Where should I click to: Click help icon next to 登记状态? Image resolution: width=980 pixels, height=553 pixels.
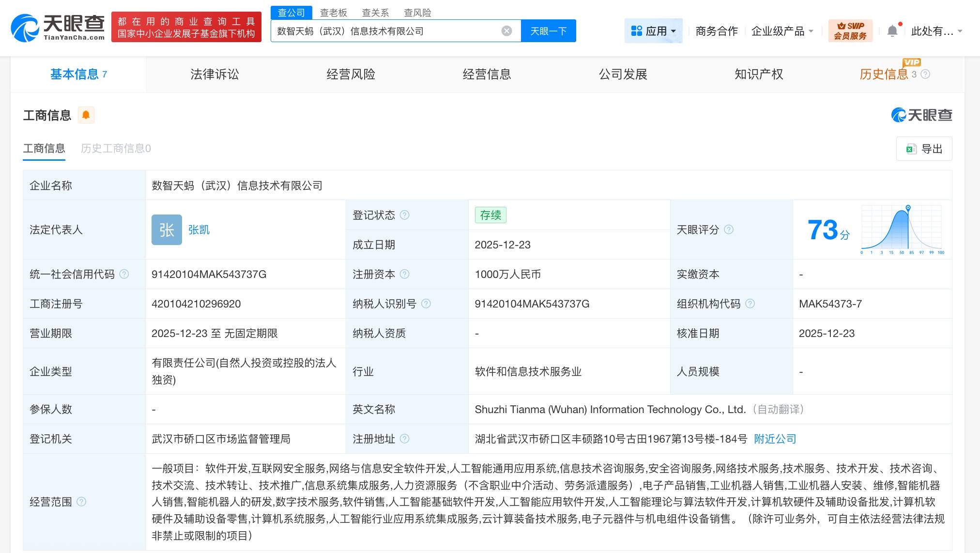[405, 215]
